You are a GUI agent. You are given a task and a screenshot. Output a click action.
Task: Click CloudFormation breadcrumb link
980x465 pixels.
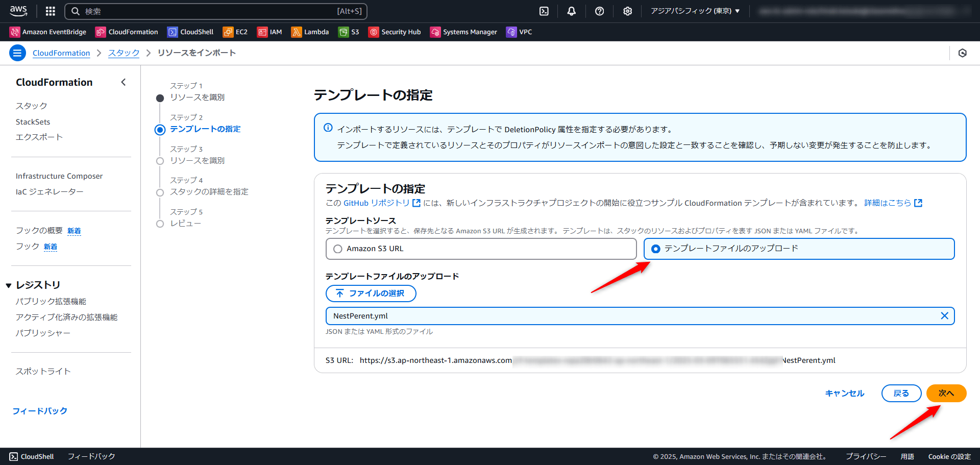(61, 53)
